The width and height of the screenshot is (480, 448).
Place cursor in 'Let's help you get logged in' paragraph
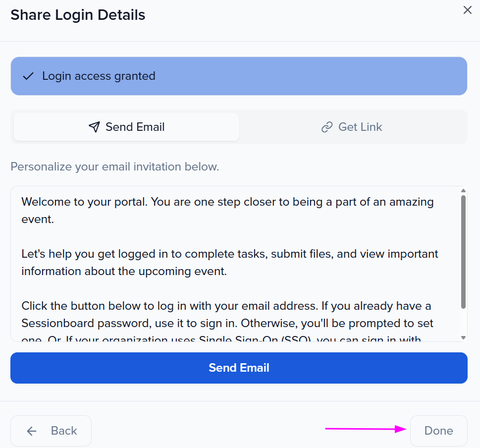tap(229, 254)
